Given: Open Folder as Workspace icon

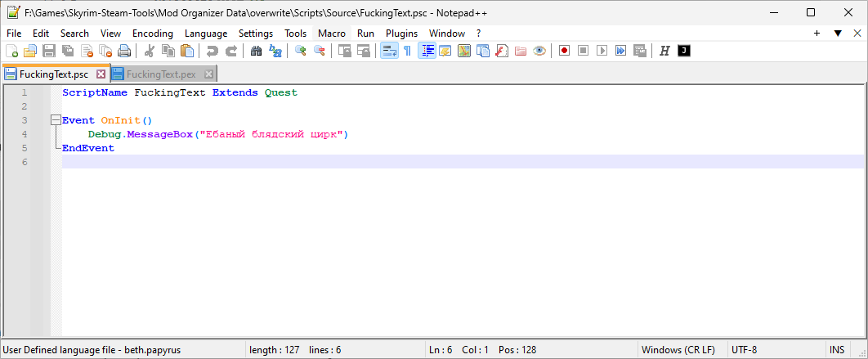Looking at the screenshot, I should 521,51.
